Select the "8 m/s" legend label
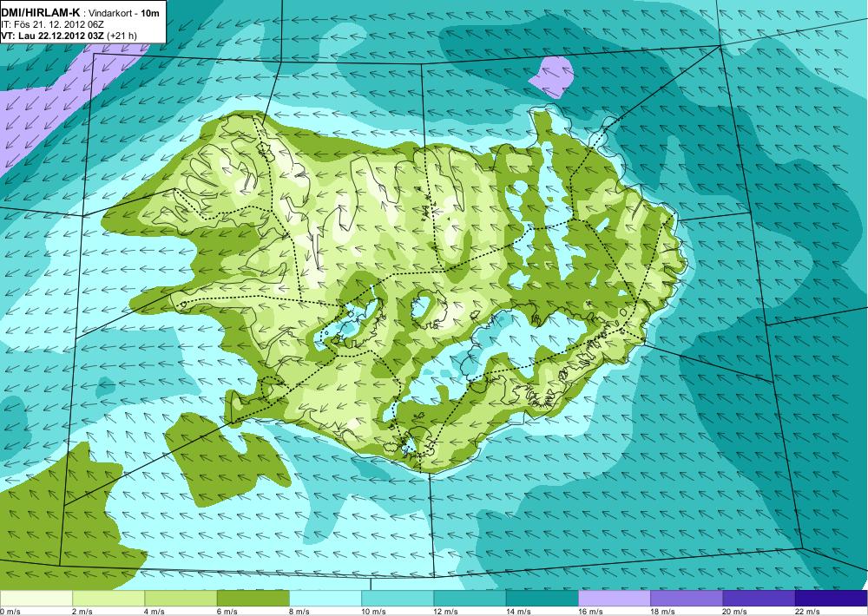Screen dimensions: 868x616 pyautogui.click(x=299, y=612)
